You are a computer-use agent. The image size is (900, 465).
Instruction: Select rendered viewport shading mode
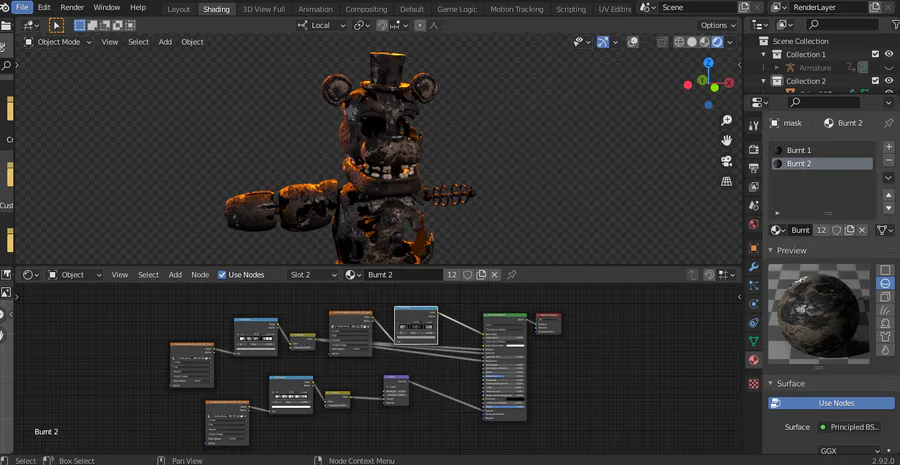(x=718, y=42)
